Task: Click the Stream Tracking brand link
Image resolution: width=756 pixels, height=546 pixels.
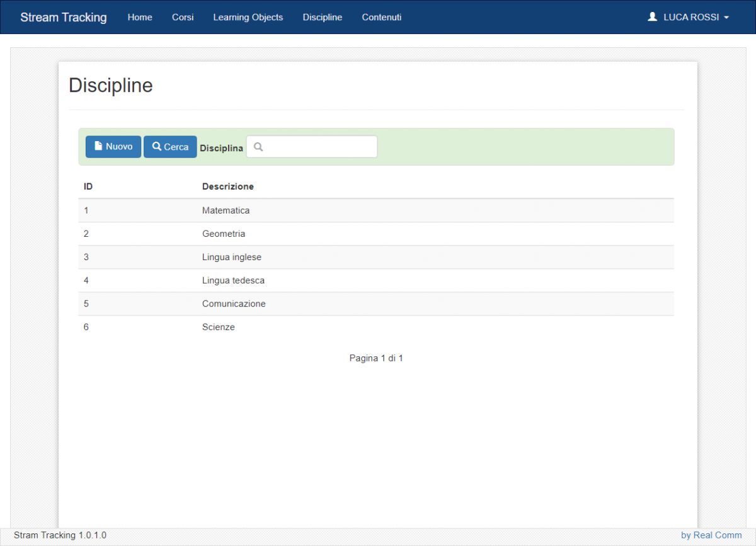Action: pos(64,17)
